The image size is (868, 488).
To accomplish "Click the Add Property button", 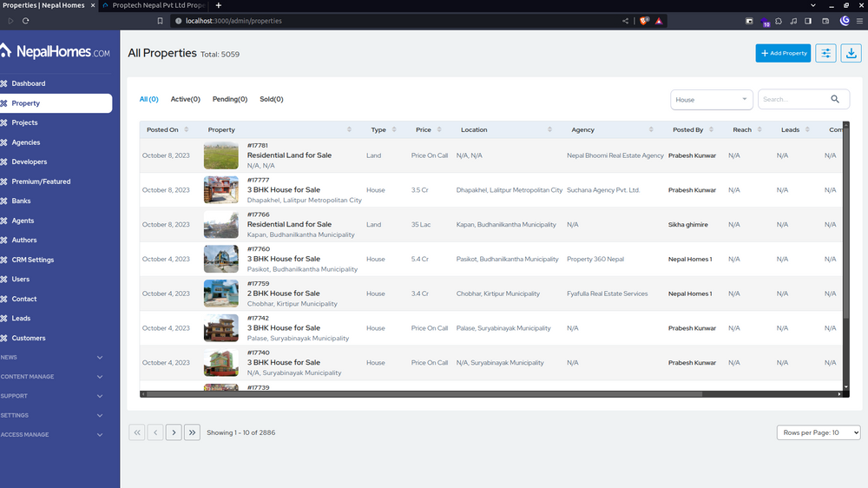I will [x=783, y=53].
